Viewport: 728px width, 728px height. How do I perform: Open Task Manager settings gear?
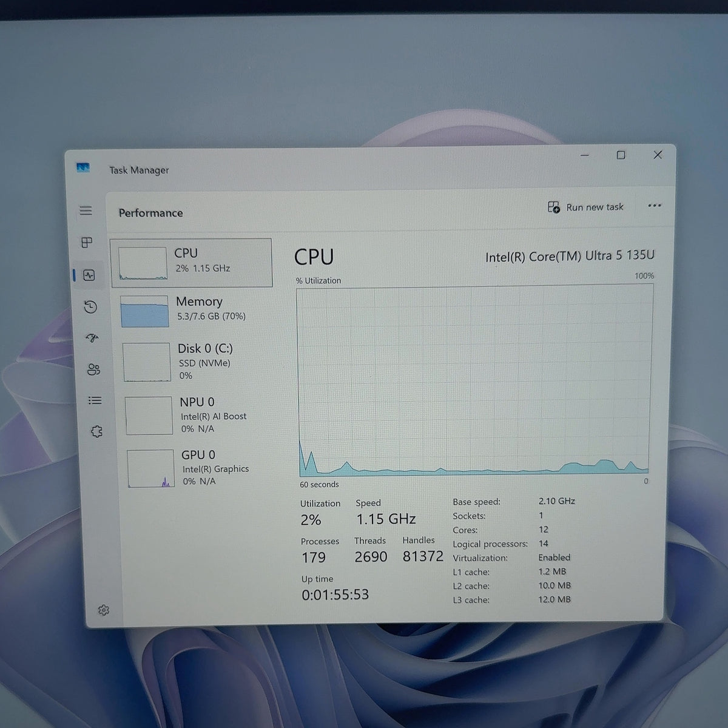click(104, 610)
